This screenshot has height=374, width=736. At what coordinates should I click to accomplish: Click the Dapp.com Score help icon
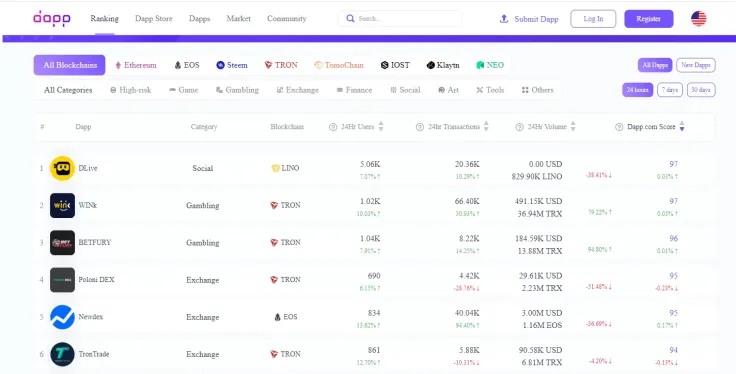click(619, 127)
